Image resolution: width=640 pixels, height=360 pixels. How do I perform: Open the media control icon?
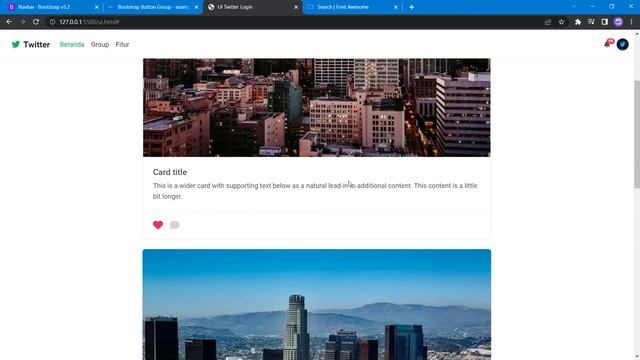(x=591, y=22)
